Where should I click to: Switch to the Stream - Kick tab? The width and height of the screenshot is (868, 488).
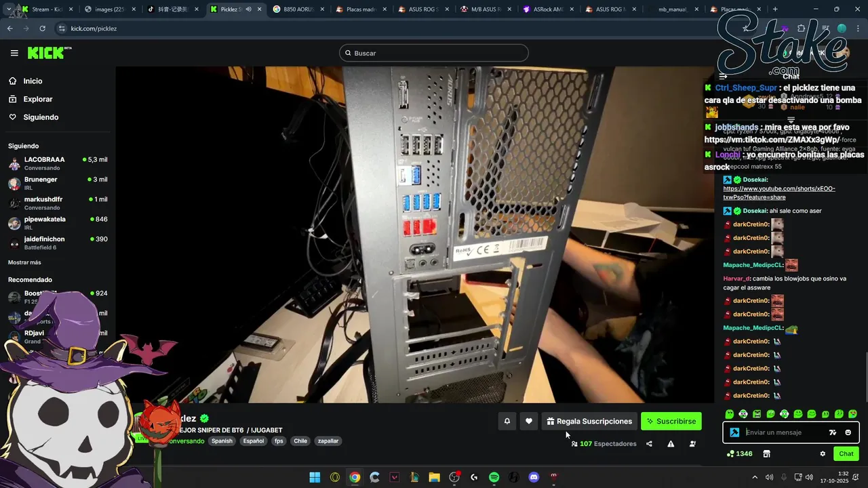46,9
